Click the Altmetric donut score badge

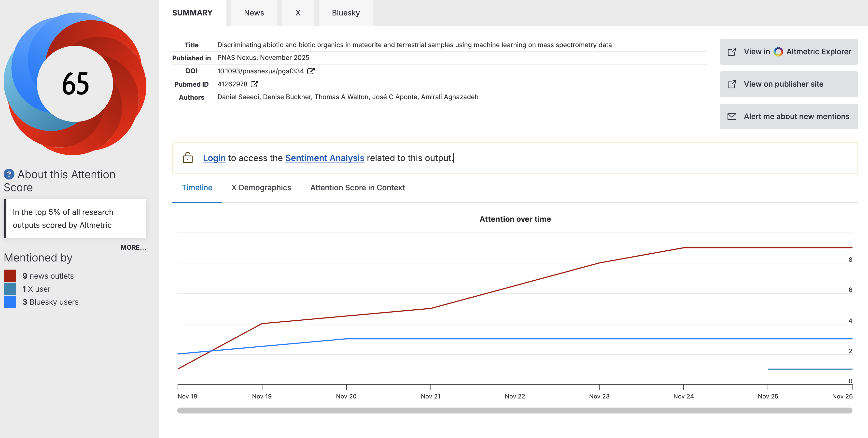(x=75, y=84)
